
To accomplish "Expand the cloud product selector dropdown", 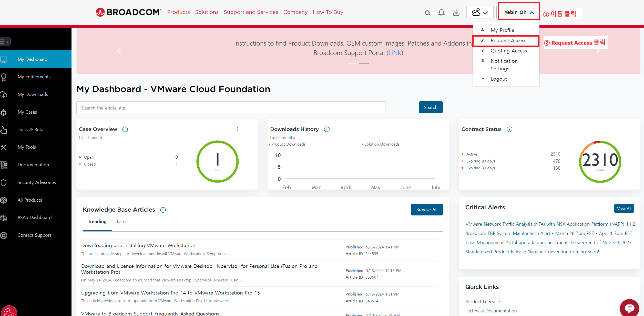I will point(480,12).
